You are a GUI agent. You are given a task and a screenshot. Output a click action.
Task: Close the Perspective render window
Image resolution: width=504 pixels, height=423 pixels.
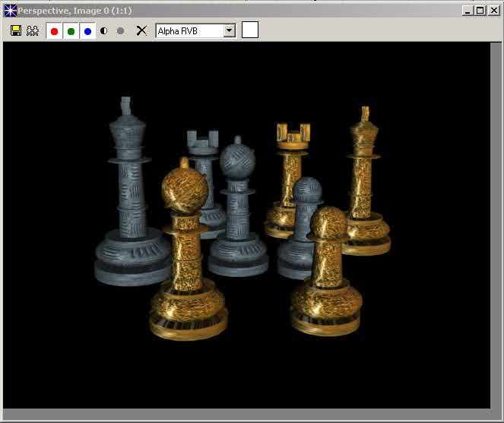coord(493,11)
